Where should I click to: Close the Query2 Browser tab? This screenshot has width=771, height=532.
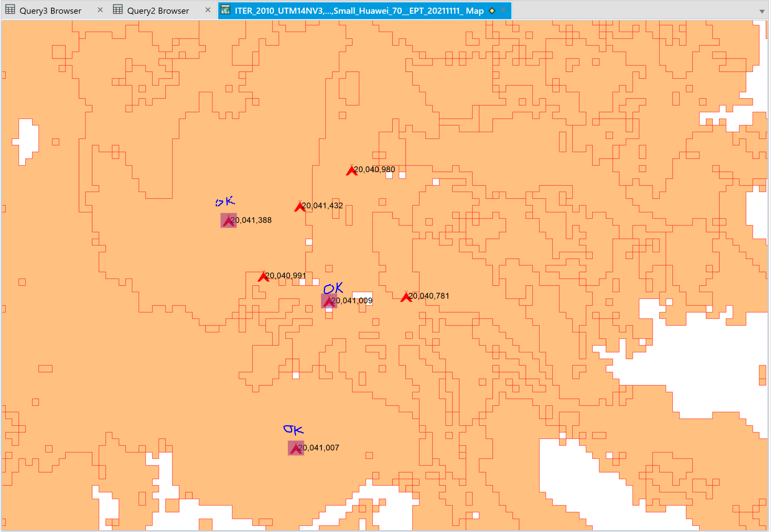point(208,10)
